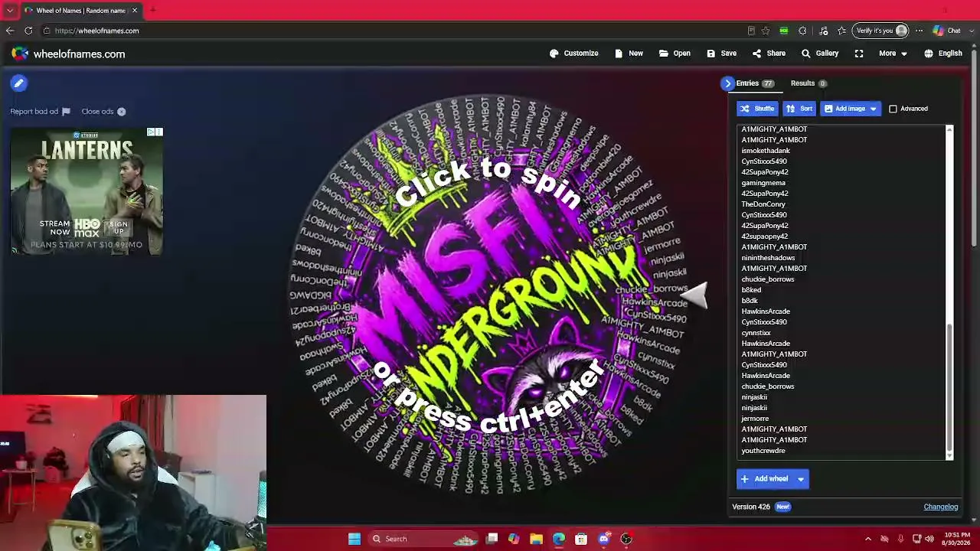Click the Windows taskbar Search box
Viewport: 980px width, 551px height.
(421, 539)
